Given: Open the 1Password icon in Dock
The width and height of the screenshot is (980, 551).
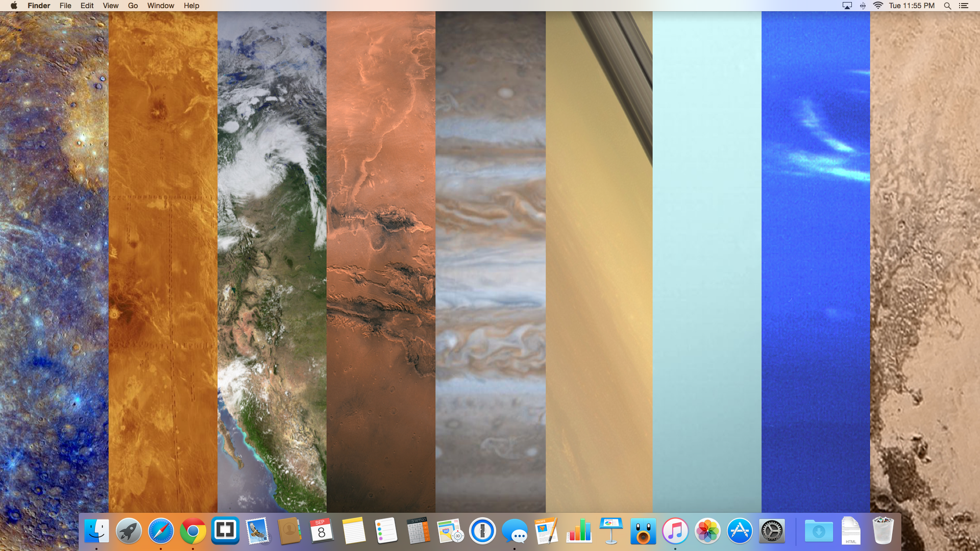Looking at the screenshot, I should 482,531.
